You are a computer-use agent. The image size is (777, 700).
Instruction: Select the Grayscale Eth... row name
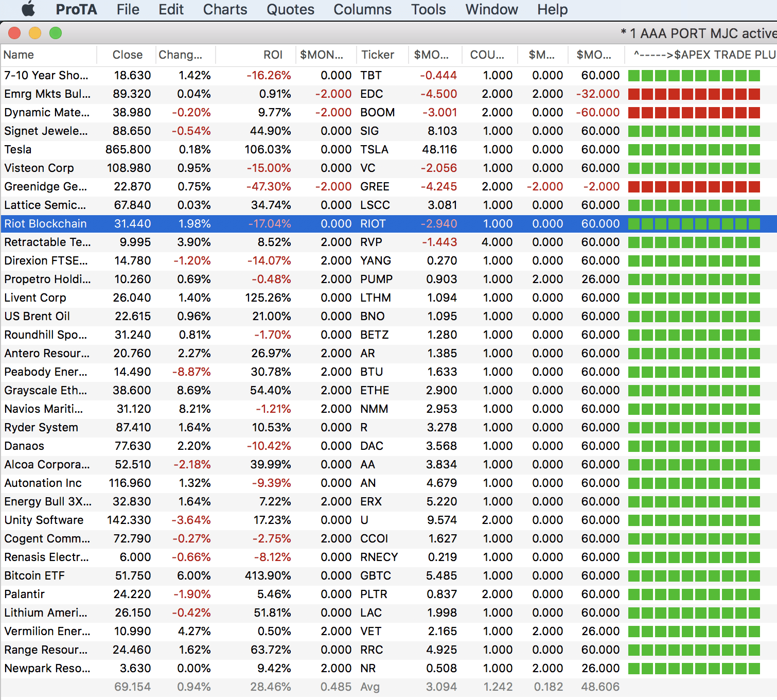pyautogui.click(x=46, y=391)
